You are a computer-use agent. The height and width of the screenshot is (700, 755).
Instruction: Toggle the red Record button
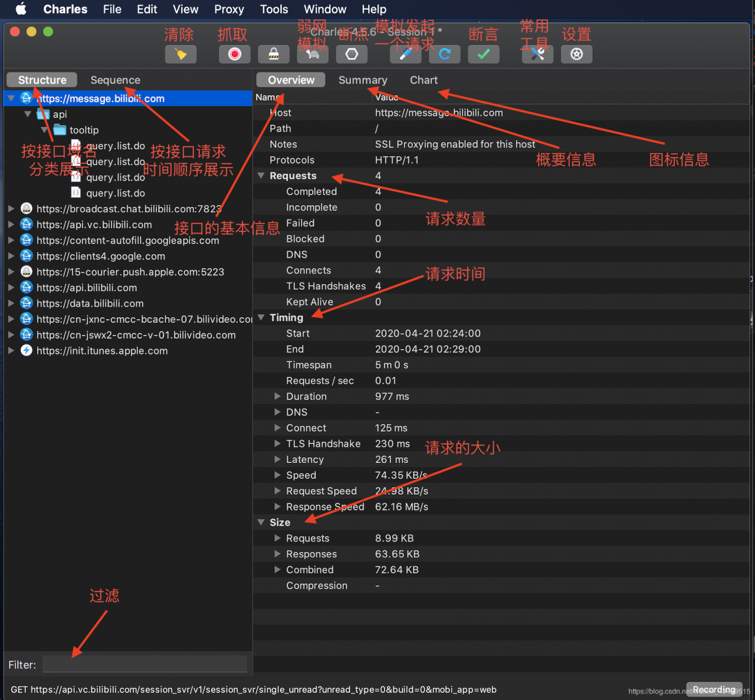coord(234,54)
